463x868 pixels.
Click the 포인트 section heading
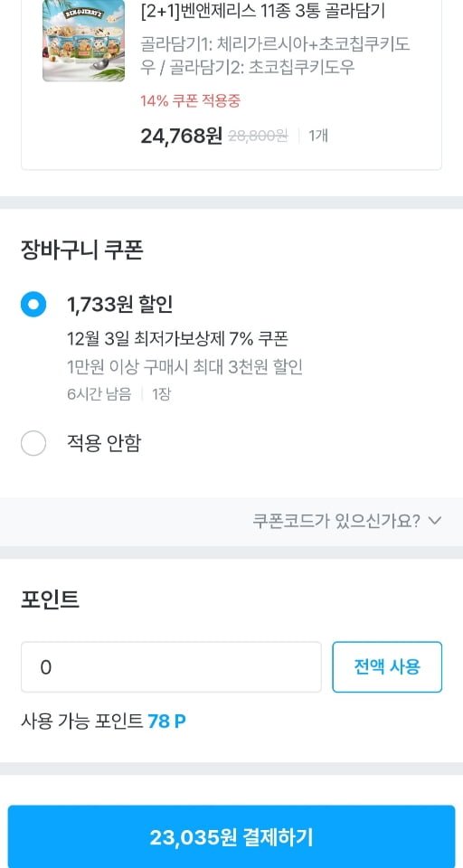pyautogui.click(x=50, y=600)
